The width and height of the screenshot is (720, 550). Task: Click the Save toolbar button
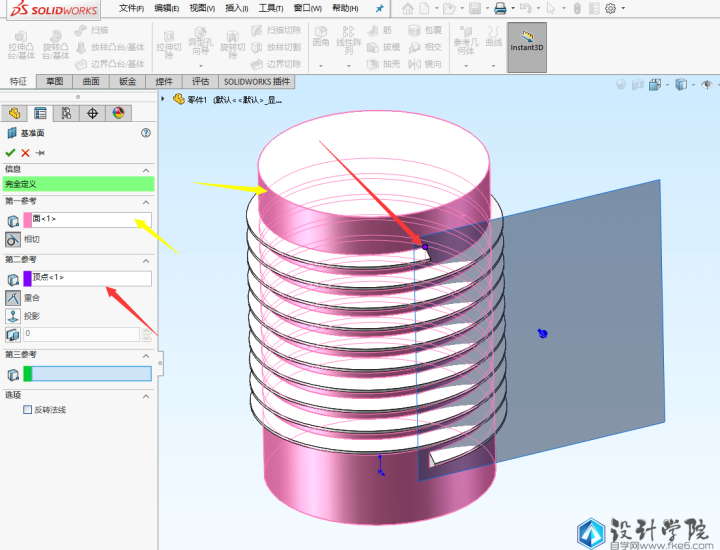(x=474, y=8)
